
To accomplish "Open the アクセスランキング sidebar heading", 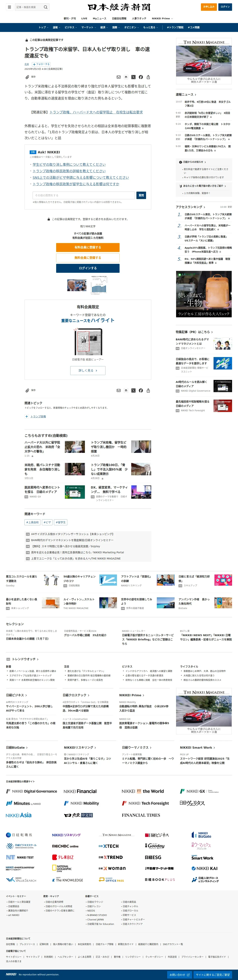I will click(190, 207).
